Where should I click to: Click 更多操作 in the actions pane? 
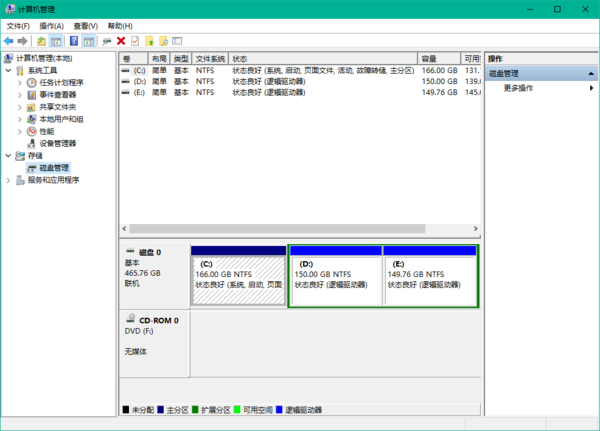click(x=518, y=88)
